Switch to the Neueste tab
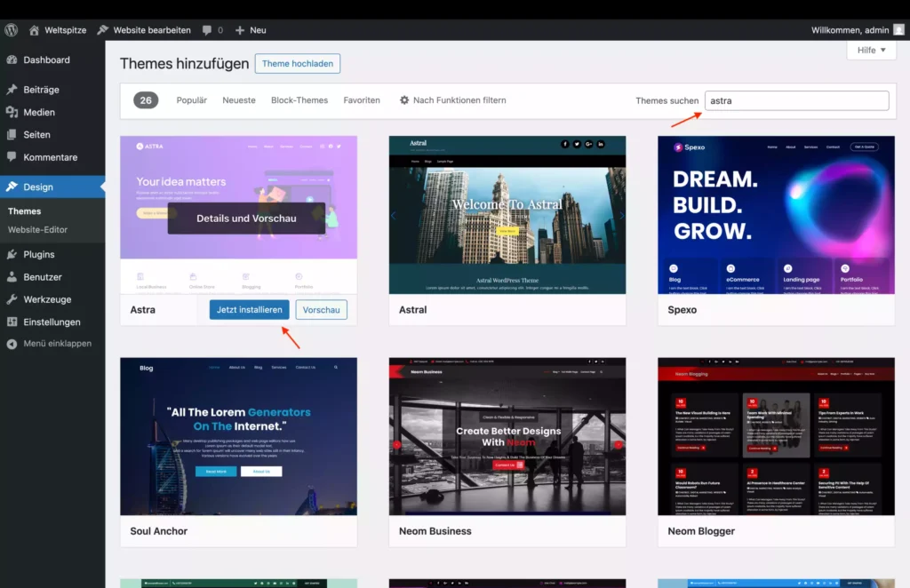Image resolution: width=910 pixels, height=588 pixels. [x=238, y=100]
